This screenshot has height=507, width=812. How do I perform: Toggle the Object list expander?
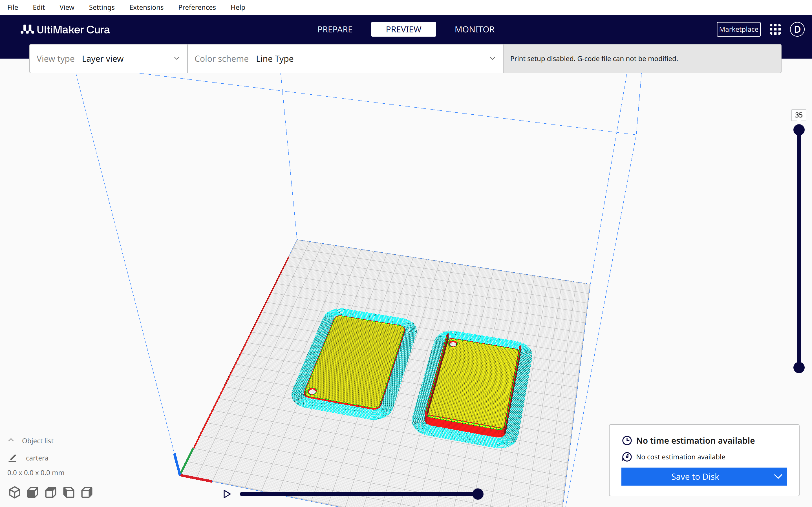pos(11,440)
